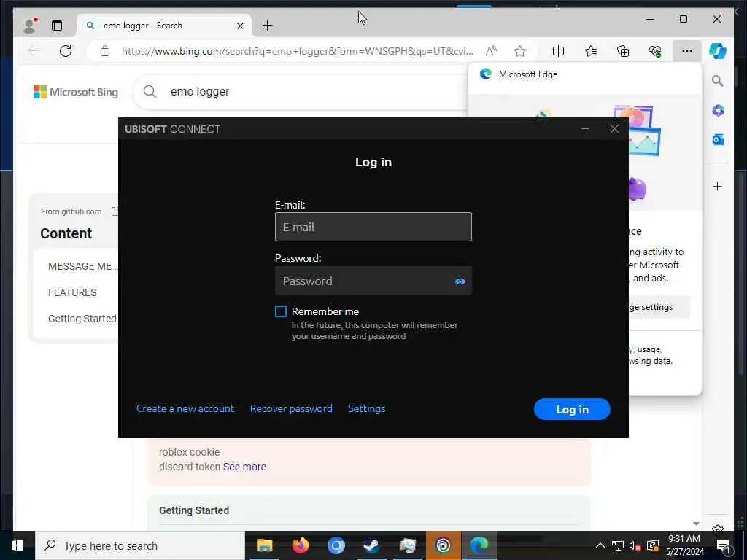Viewport: 747px width, 560px height.
Task: Click the Edge address bar URL
Action: (297, 51)
